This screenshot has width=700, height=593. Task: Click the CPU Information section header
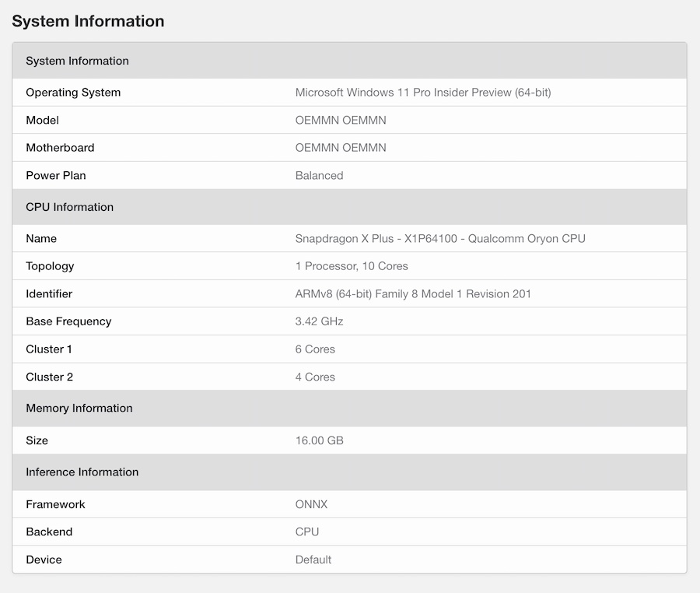[x=69, y=207]
